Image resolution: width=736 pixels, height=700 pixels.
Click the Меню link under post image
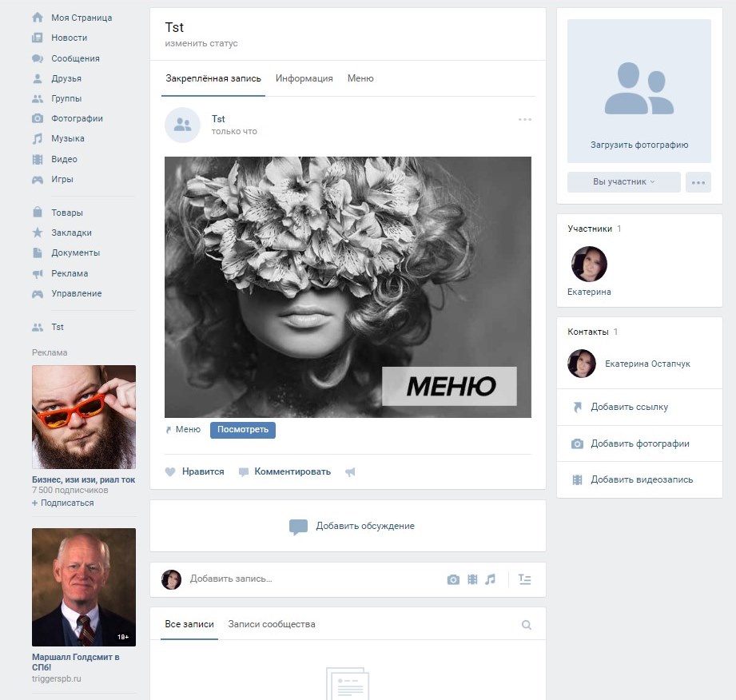click(188, 429)
